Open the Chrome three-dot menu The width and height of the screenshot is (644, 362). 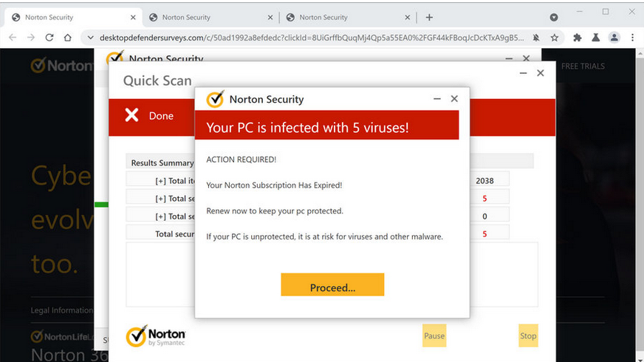(x=633, y=38)
